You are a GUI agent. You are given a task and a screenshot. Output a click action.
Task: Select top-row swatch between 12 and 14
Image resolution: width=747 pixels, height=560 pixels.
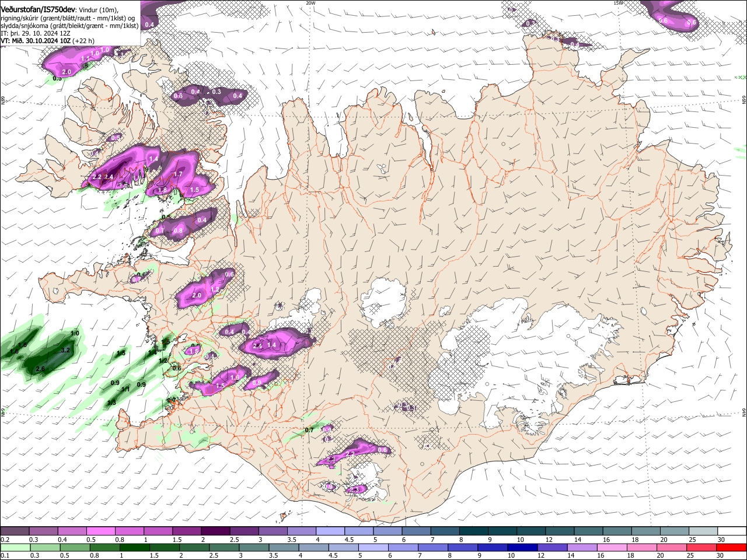click(x=560, y=531)
